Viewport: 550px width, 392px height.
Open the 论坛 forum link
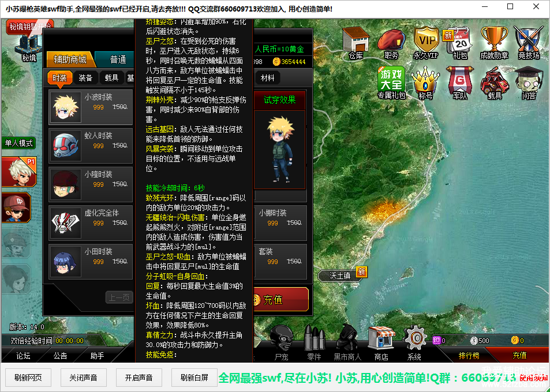[x=23, y=356]
